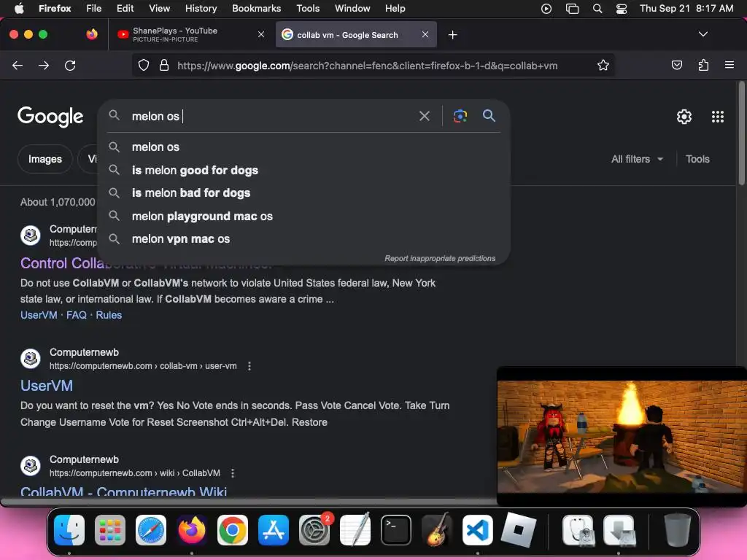Viewport: 747px width, 560px height.
Task: Click the site security padlock icon
Action: 164,65
